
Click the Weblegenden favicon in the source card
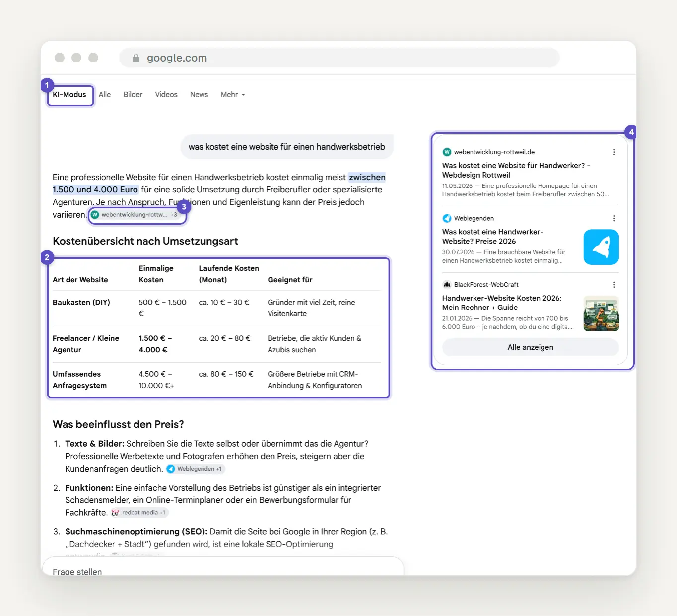(447, 218)
